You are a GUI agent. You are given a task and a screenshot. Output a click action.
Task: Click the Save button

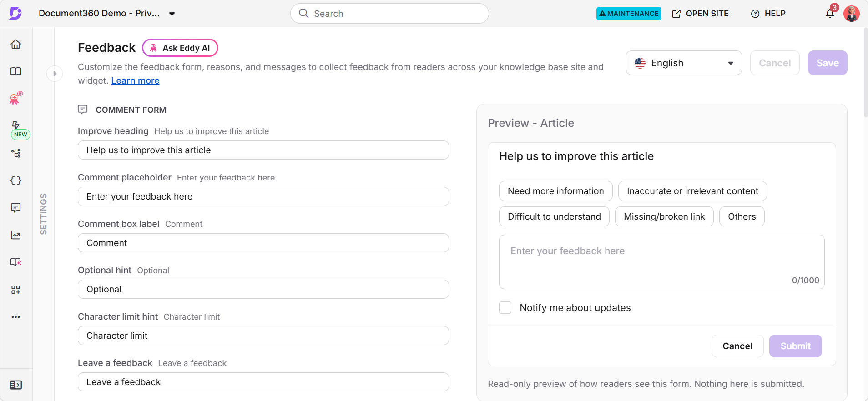click(828, 63)
